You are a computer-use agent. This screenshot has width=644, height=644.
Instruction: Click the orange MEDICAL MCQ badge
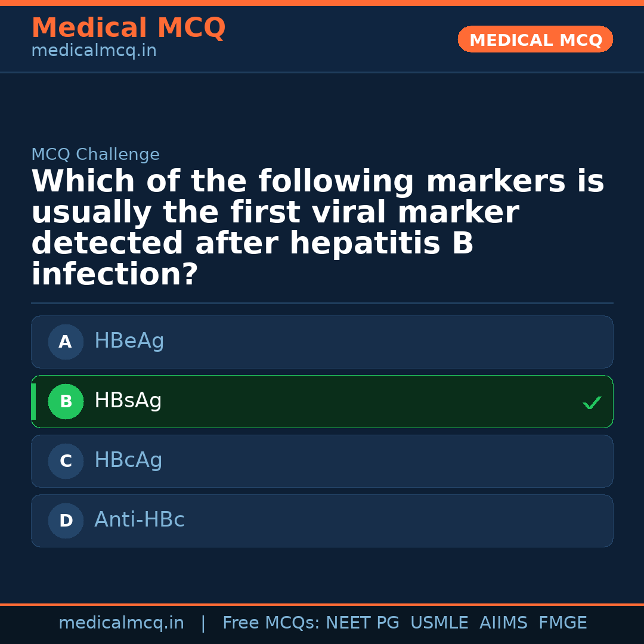[535, 40]
